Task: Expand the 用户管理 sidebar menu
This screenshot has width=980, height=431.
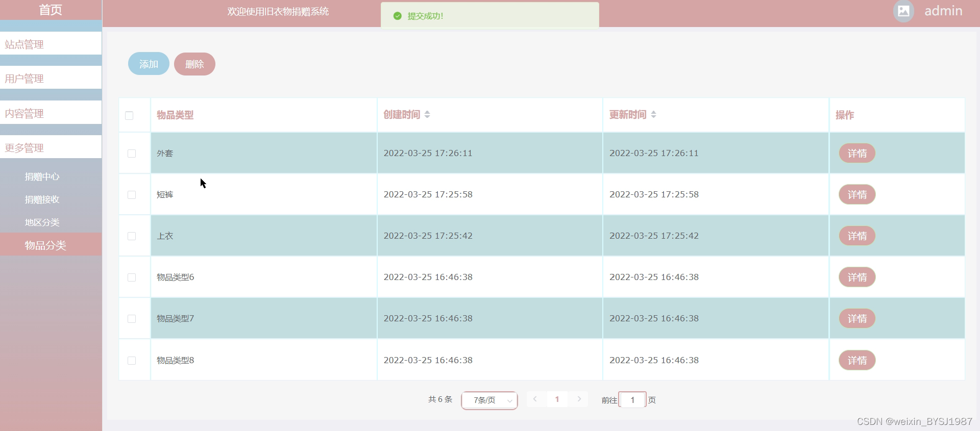Action: tap(51, 78)
